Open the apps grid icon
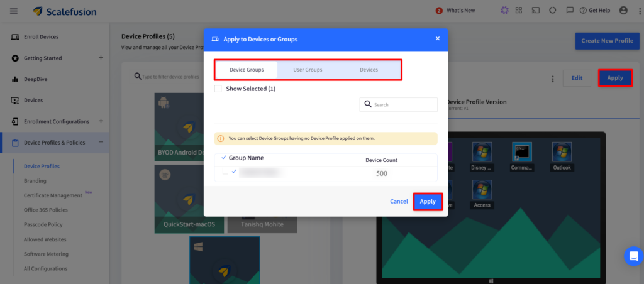 click(519, 11)
